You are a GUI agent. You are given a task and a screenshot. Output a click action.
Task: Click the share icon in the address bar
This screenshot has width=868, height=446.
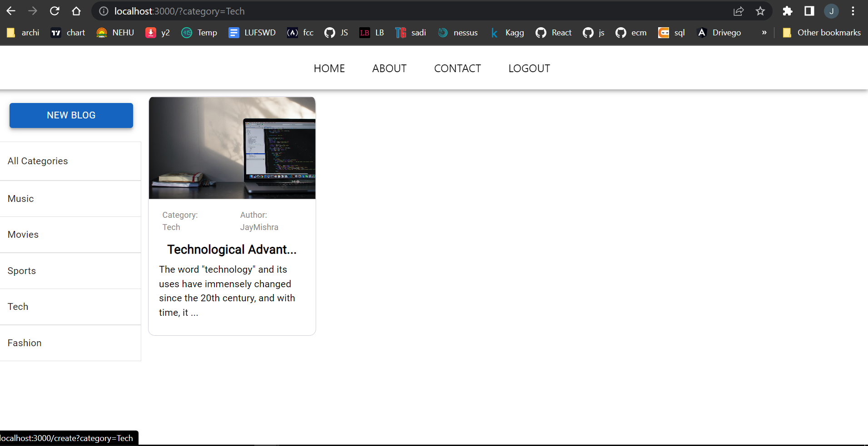739,11
